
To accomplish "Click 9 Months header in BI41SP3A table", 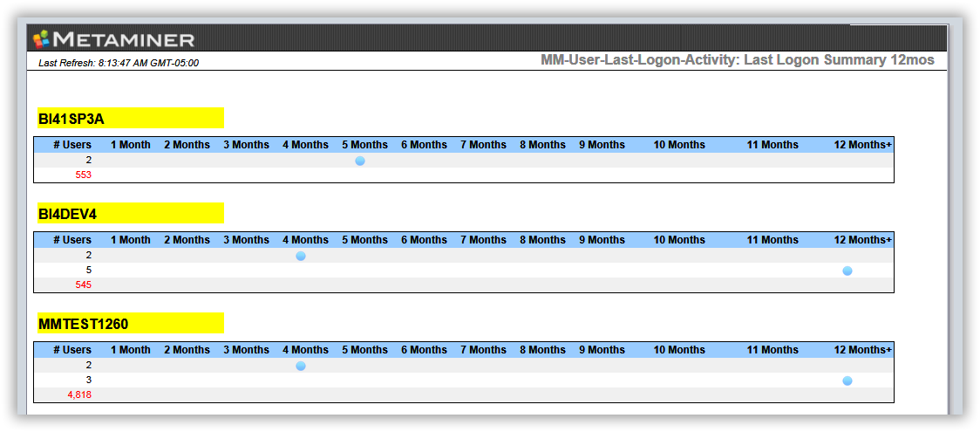I will click(602, 145).
